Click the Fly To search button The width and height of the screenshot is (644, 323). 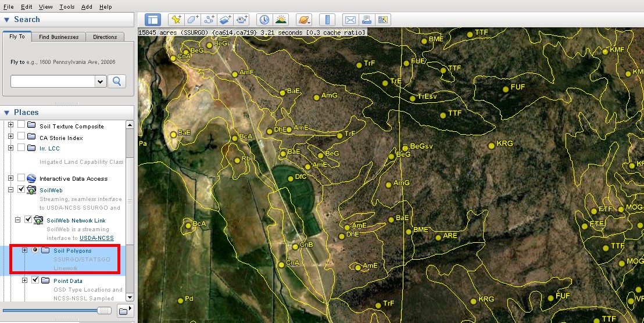point(117,81)
